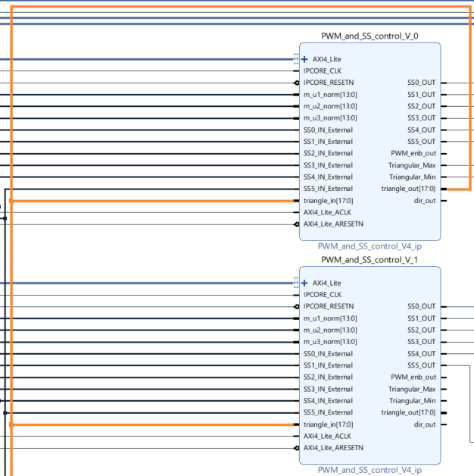Select IPCORE_RESETN pin on V_0 block
Screen dimensions: 474x476
point(328,83)
